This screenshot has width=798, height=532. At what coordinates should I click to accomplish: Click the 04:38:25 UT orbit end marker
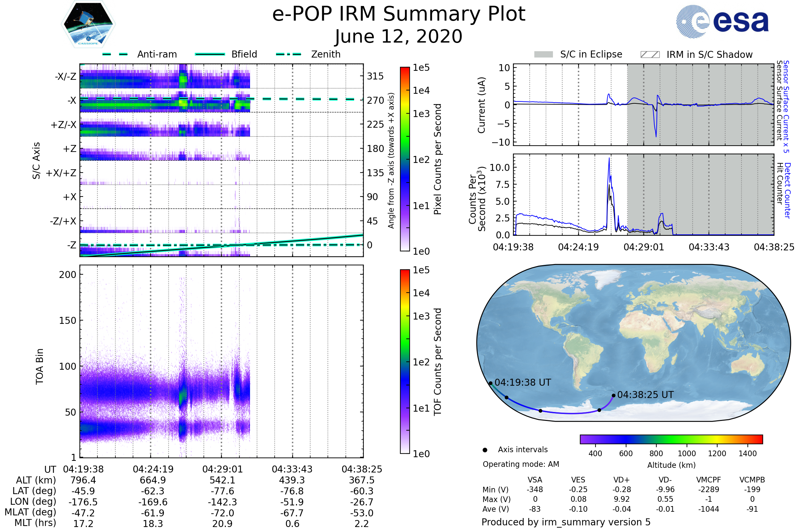pos(613,396)
